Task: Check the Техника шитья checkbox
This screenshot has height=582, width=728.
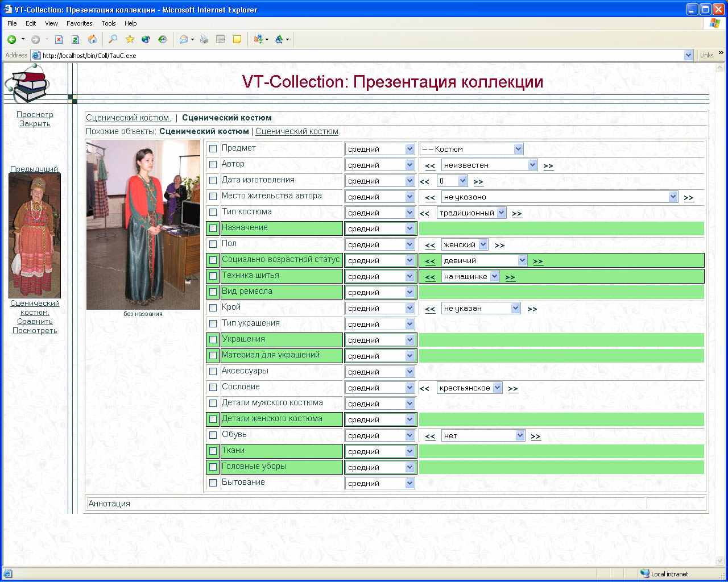Action: coord(213,276)
